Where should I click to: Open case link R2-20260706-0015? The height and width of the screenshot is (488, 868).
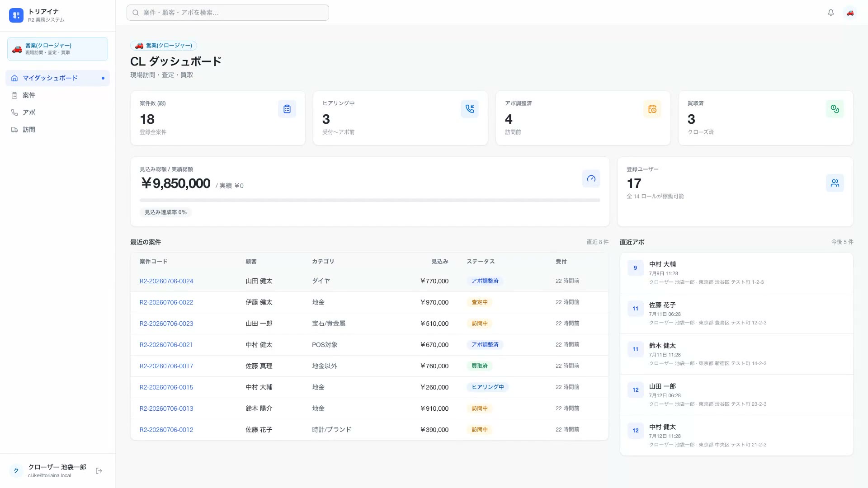pyautogui.click(x=166, y=387)
